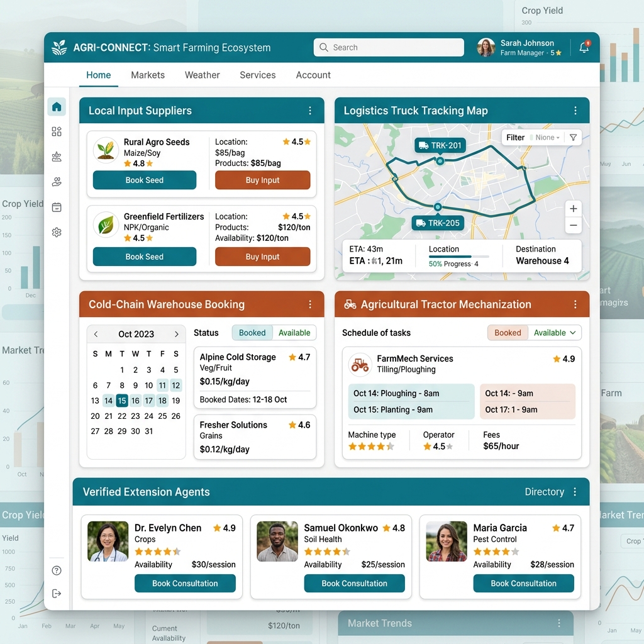Viewport: 644px width, 644px height.
Task: Book Consultation with Dr. Evelyn Chen
Action: 186,583
